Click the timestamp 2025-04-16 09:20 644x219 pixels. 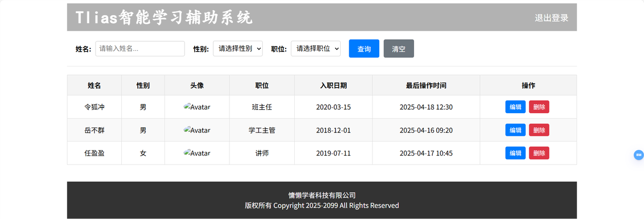[x=426, y=130]
